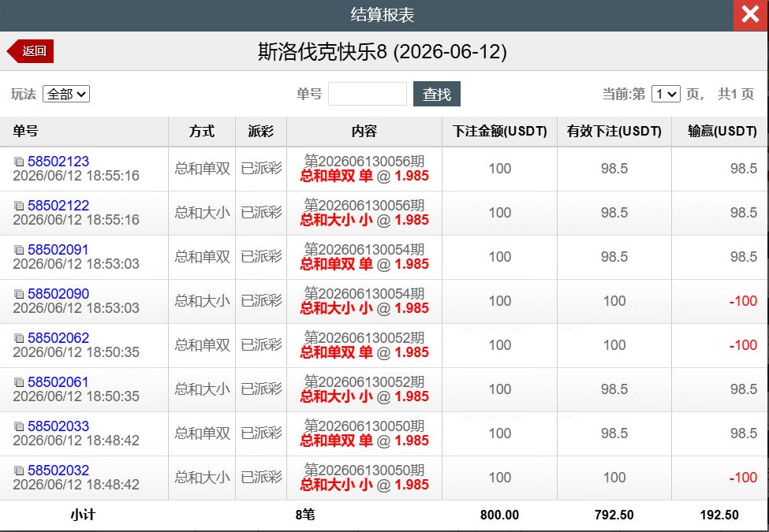The height and width of the screenshot is (532, 769).
Task: Click the copy icon beside order 58502032
Action: click(19, 470)
